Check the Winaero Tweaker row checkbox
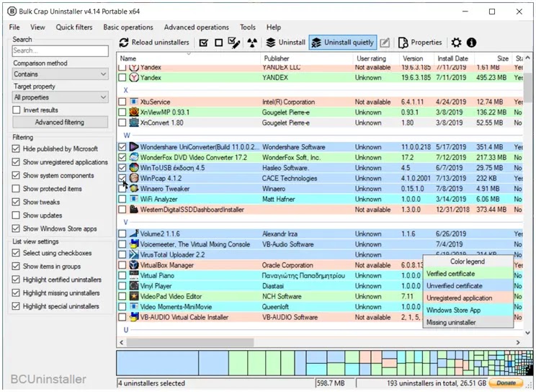The height and width of the screenshot is (392, 536). tap(122, 189)
